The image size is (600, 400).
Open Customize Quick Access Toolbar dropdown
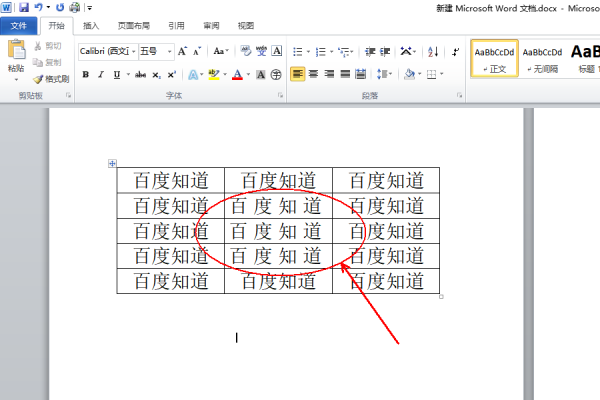tap(89, 8)
